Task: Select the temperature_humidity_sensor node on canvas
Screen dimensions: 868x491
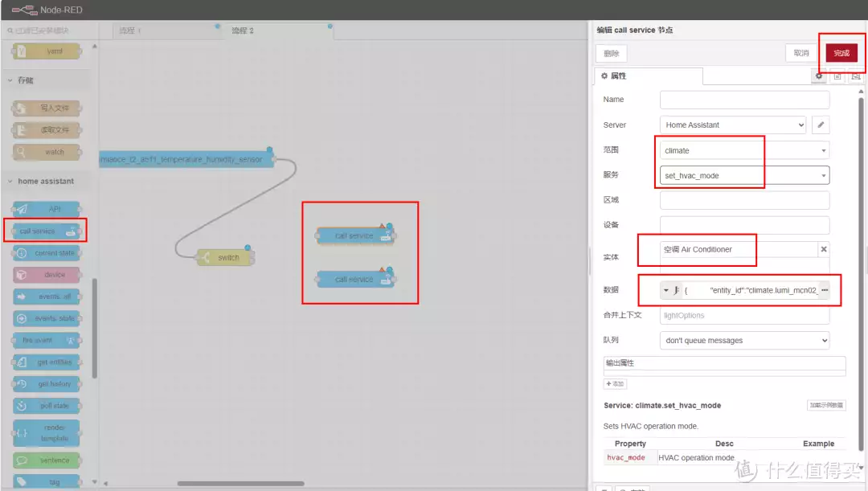Action: coord(186,159)
